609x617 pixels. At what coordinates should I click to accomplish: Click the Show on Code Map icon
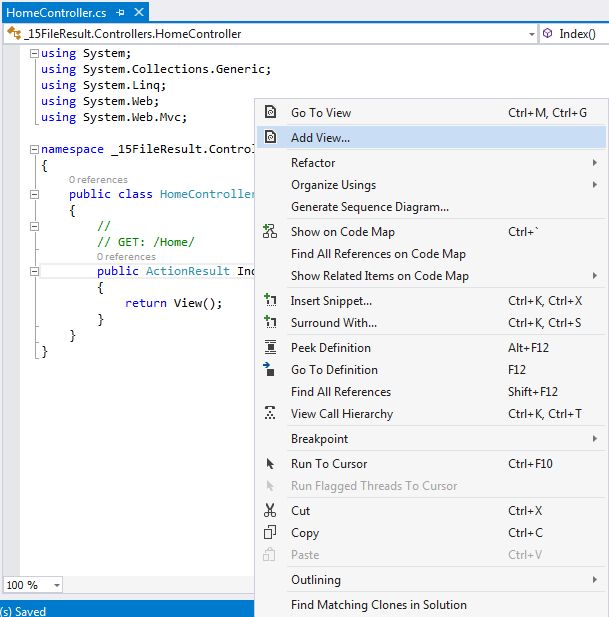[270, 232]
